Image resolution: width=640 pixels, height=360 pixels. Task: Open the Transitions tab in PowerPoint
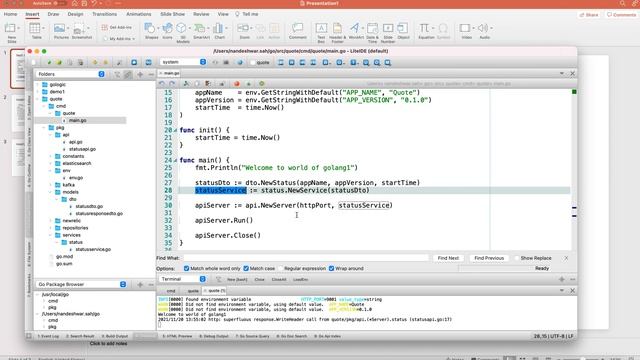click(104, 14)
